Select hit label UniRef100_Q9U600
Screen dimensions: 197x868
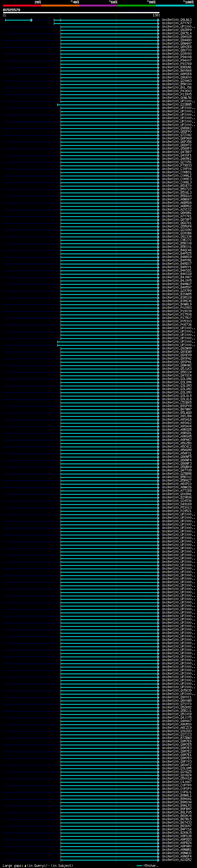[177, 77]
